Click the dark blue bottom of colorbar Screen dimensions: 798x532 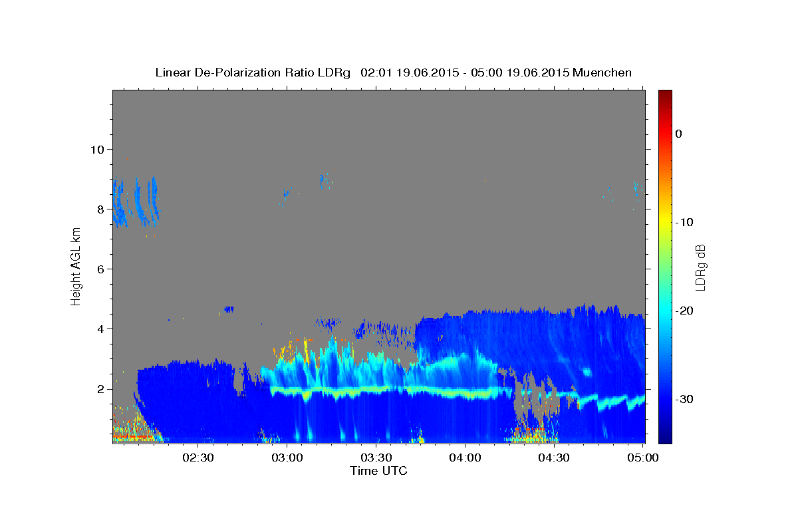tap(665, 438)
